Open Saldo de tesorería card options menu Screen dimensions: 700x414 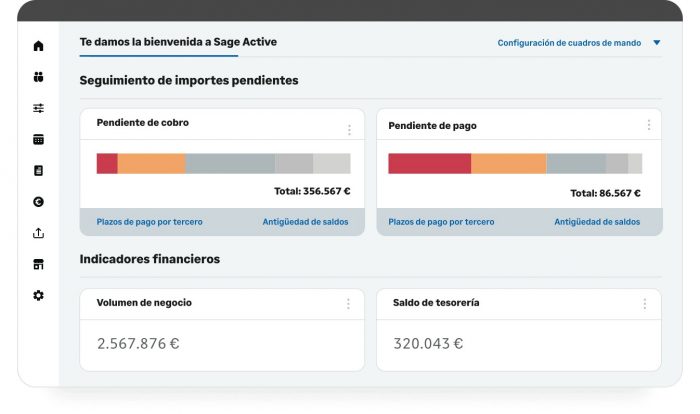(x=645, y=304)
